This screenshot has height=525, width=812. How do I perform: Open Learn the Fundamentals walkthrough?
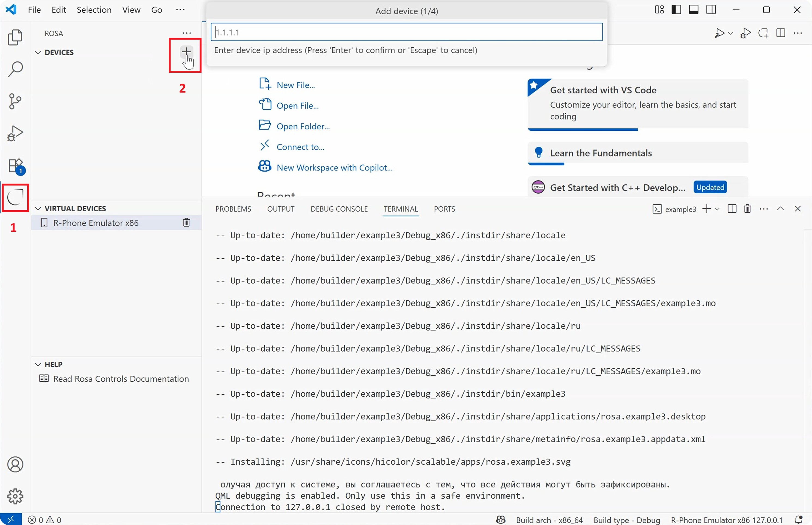[x=637, y=153]
